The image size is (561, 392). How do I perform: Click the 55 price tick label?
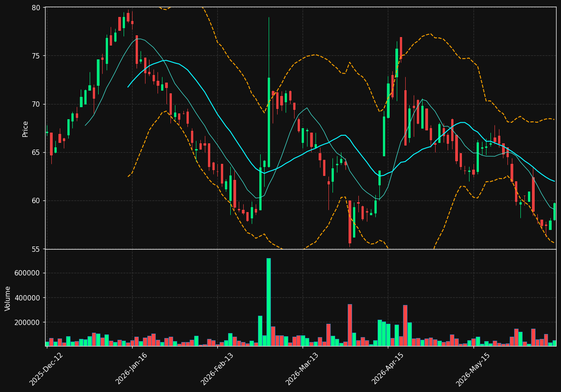pyautogui.click(x=36, y=249)
